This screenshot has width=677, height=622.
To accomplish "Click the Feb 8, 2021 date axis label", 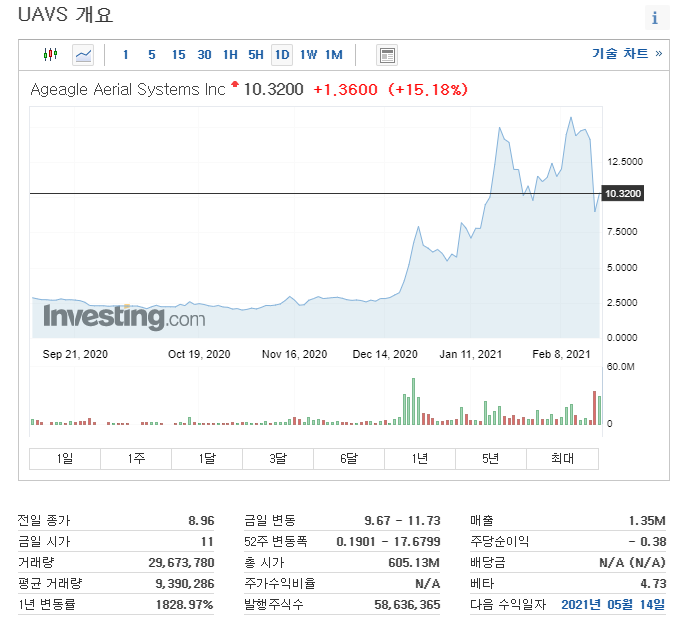I will pyautogui.click(x=561, y=354).
